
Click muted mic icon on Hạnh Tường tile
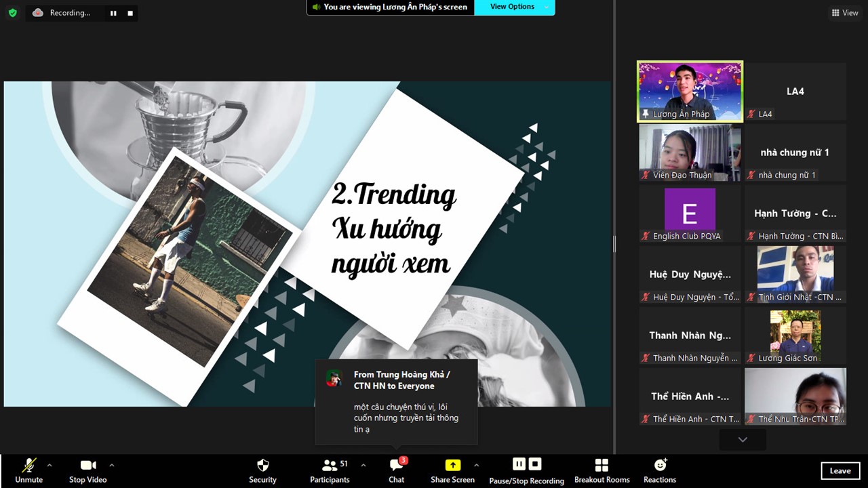(751, 236)
